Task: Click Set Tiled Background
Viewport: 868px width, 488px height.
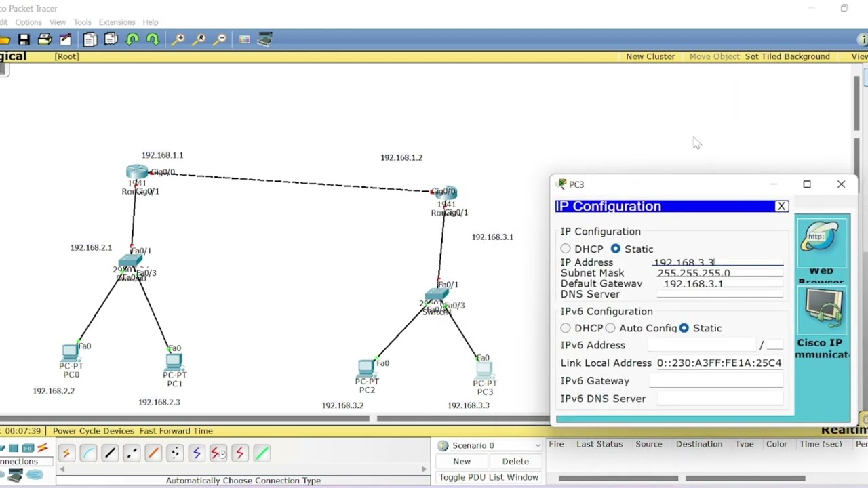Action: [787, 56]
